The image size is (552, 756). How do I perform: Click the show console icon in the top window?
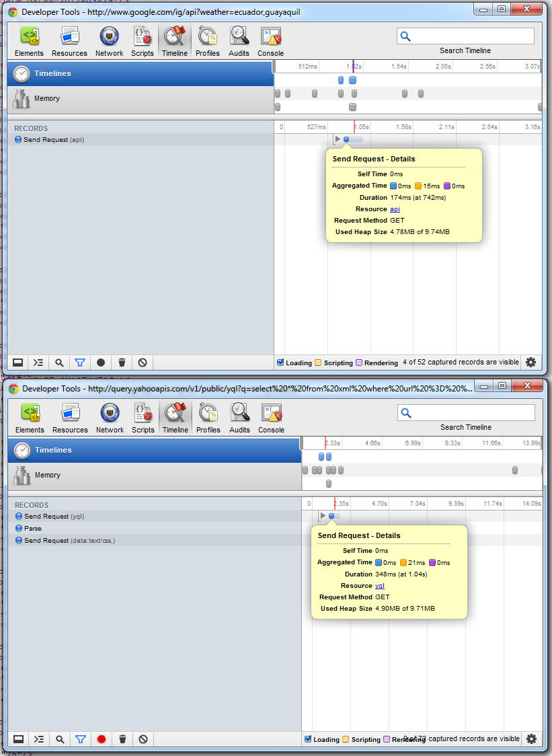tap(38, 362)
